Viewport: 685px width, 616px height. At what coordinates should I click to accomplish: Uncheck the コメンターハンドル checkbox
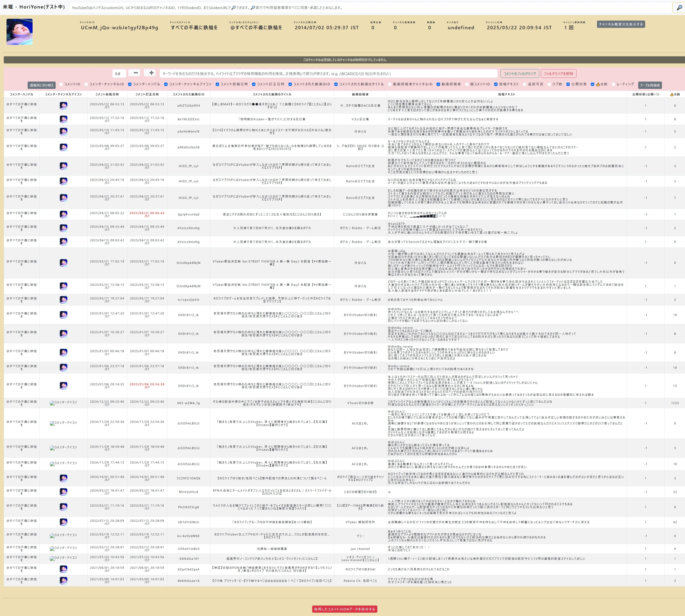pyautogui.click(x=130, y=84)
